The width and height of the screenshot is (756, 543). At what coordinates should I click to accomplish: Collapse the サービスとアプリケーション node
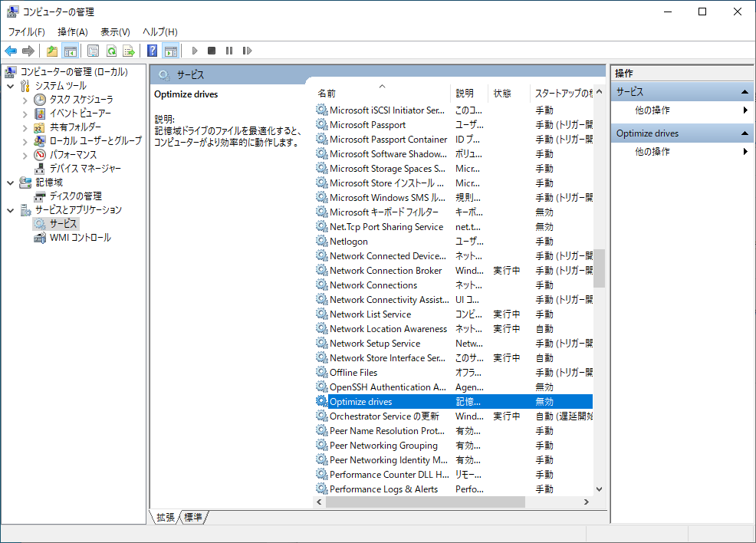11,210
